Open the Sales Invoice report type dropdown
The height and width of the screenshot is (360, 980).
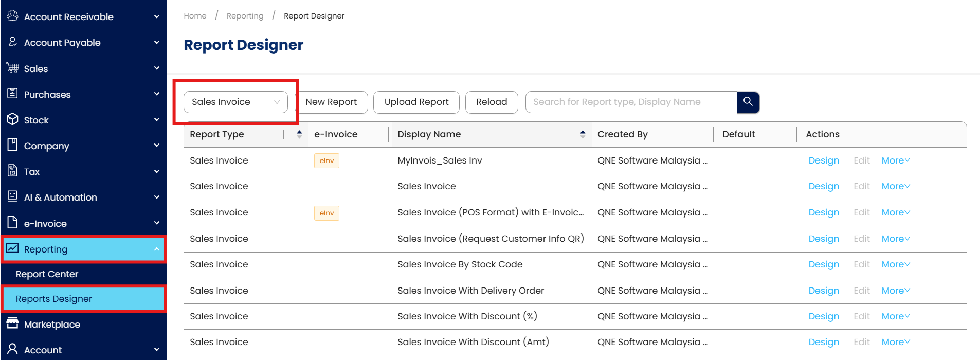235,102
